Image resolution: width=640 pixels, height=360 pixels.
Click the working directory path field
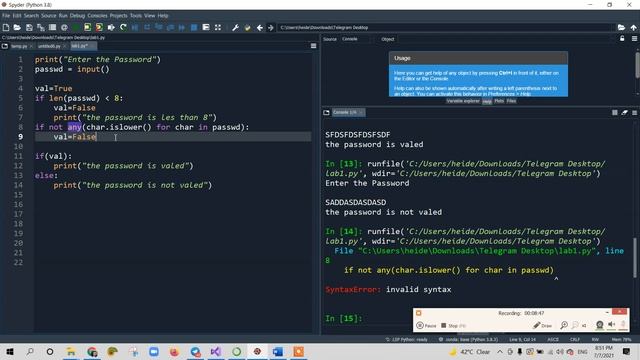446,27
